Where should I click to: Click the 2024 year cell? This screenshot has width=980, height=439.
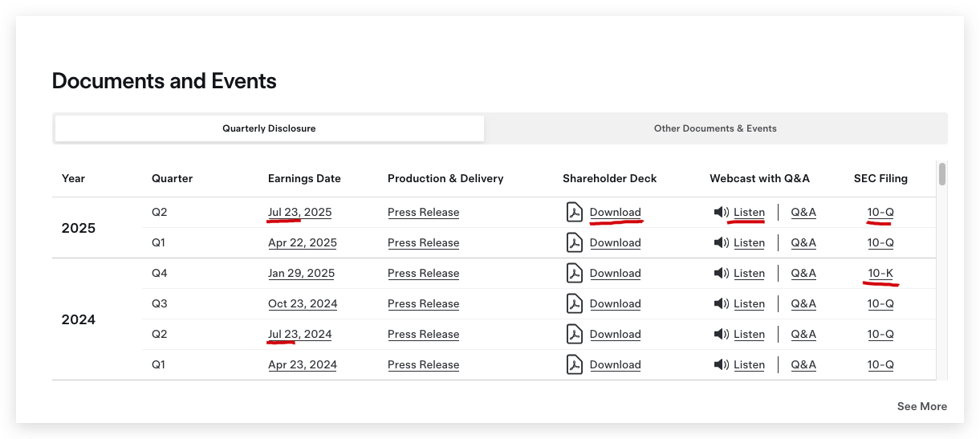[x=79, y=319]
